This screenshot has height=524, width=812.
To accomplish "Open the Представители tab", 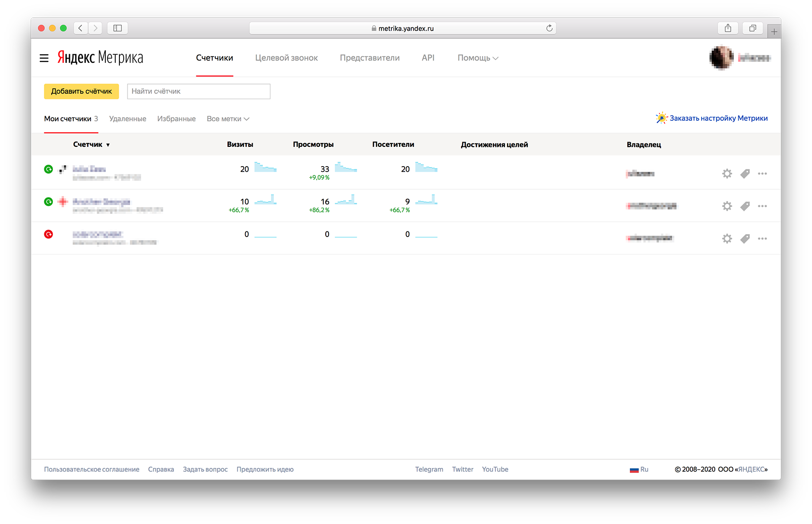I will 370,58.
